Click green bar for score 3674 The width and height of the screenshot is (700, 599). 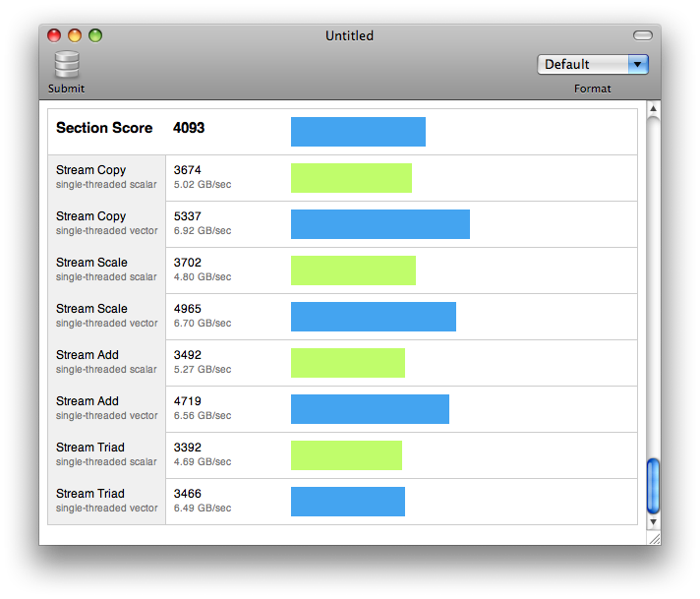pos(351,178)
